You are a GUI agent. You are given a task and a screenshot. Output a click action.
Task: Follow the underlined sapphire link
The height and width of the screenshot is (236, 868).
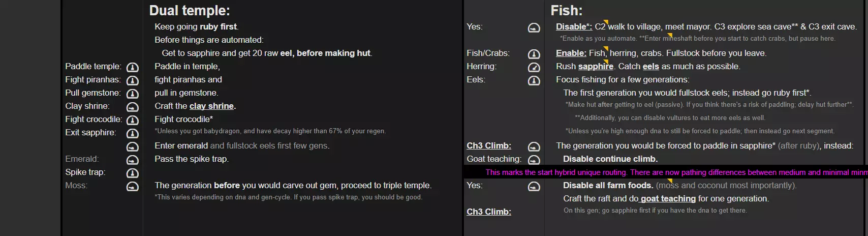click(596, 67)
